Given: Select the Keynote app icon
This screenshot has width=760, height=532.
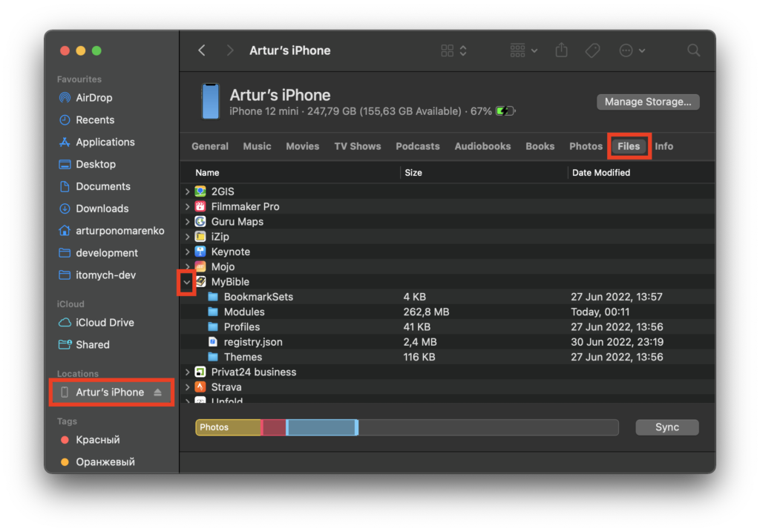Looking at the screenshot, I should [x=200, y=252].
